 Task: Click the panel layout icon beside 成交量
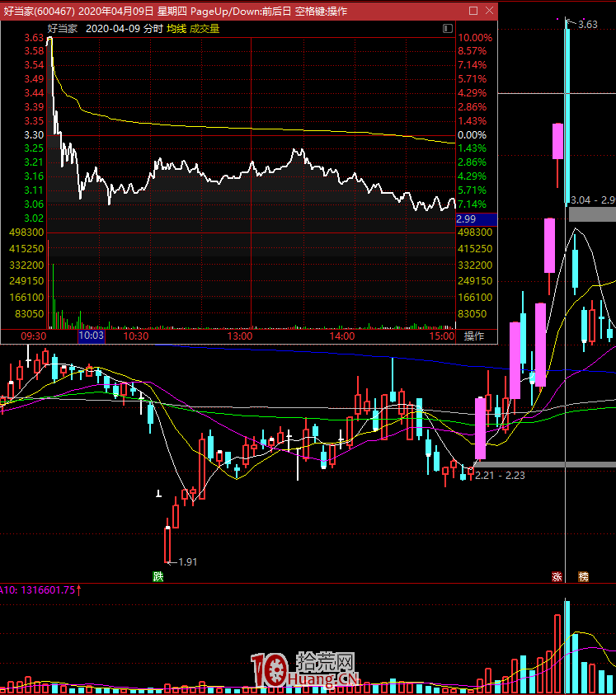coord(448,29)
